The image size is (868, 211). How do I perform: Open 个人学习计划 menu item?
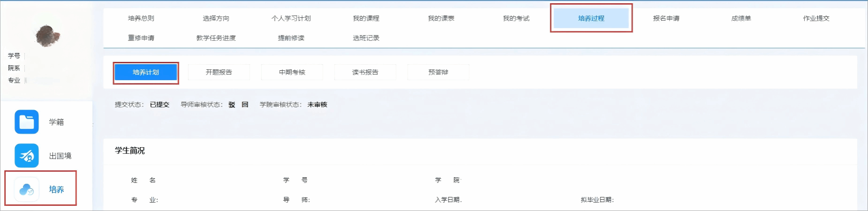point(291,18)
